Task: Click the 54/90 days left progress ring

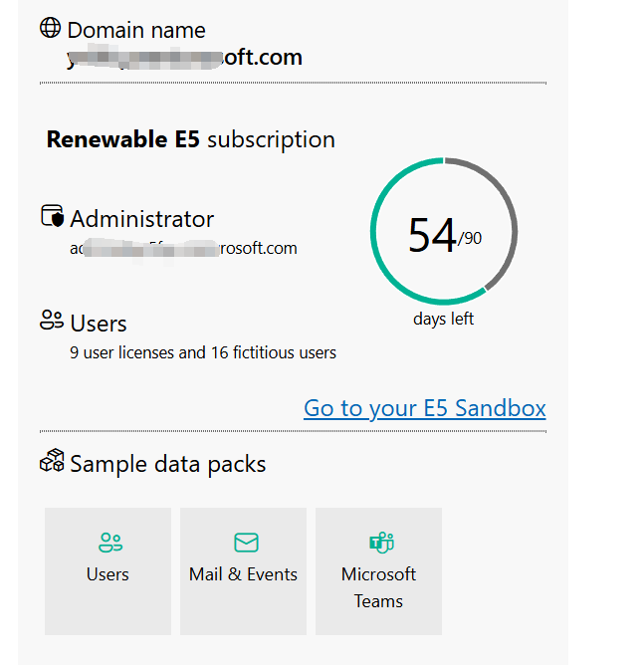Action: pos(444,232)
